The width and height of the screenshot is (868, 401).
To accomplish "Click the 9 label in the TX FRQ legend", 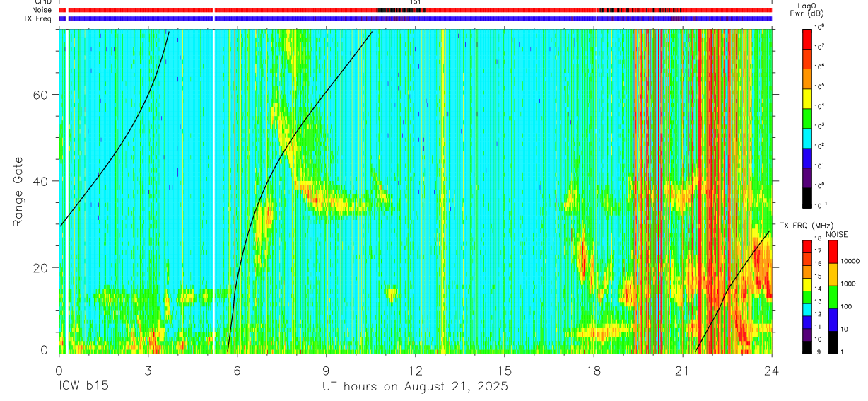I will [818, 351].
